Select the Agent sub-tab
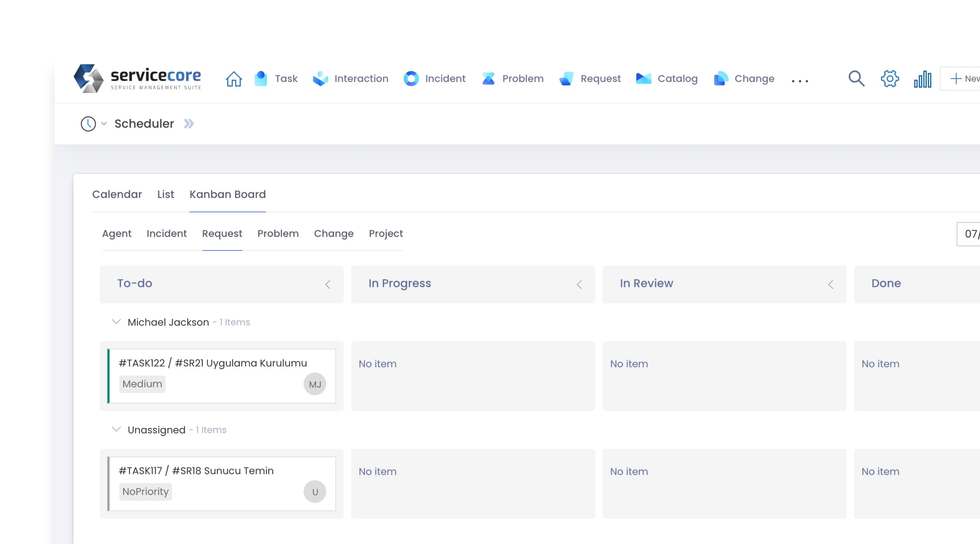This screenshot has height=544, width=980. pyautogui.click(x=117, y=234)
